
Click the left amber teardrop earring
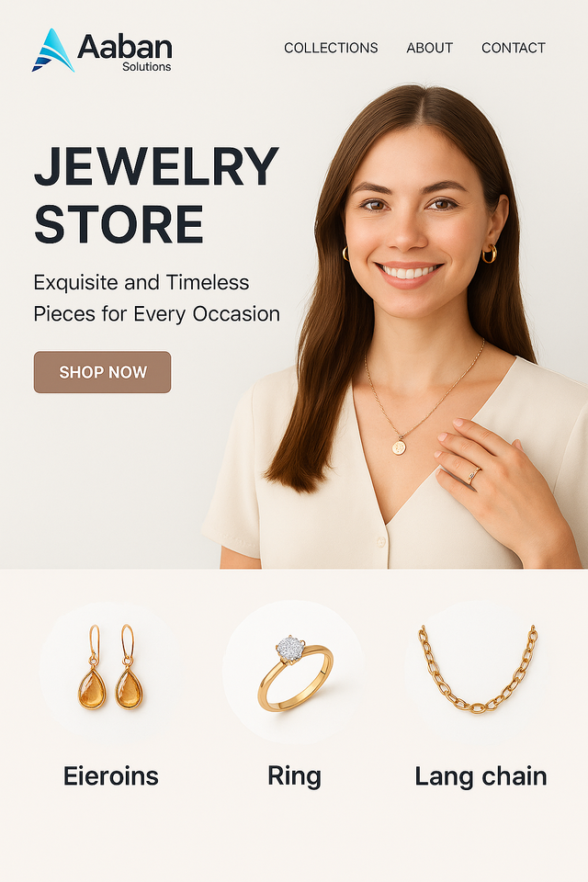[92, 667]
